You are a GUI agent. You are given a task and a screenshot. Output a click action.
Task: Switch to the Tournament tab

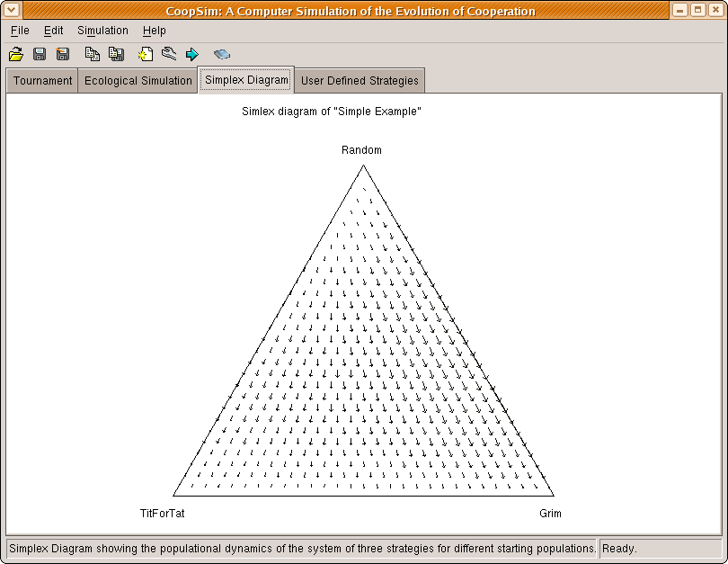(x=41, y=80)
